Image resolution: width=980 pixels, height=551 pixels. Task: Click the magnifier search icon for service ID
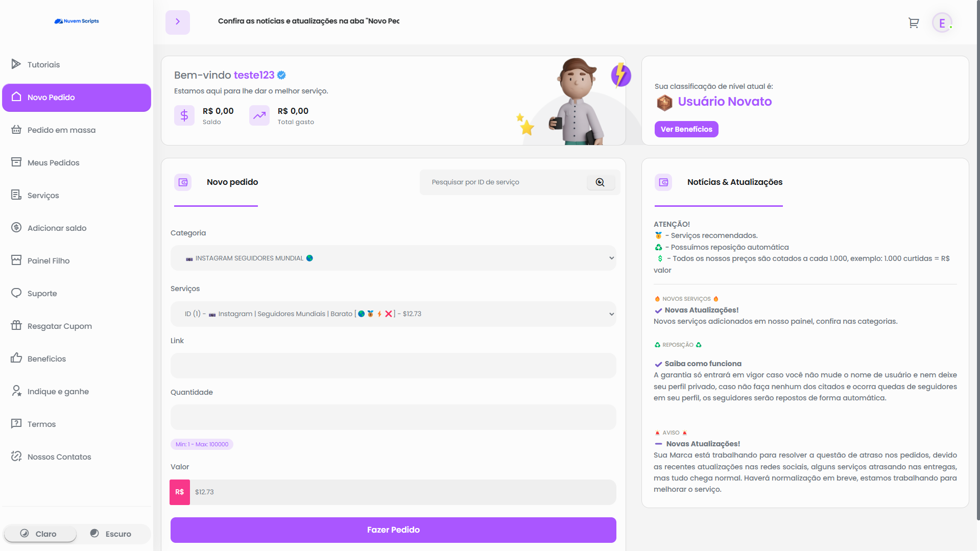click(x=600, y=182)
